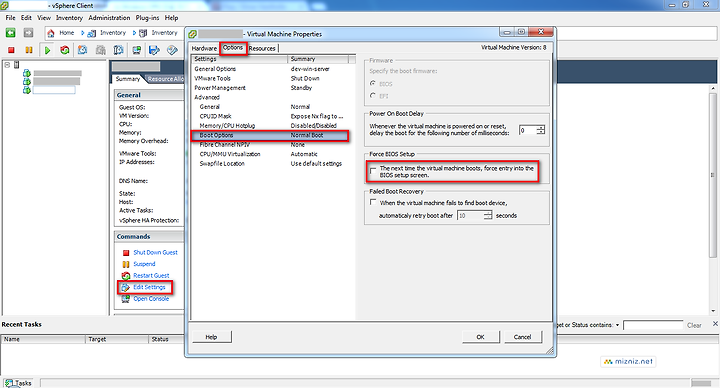
Task: Click the Help button in dialog
Action: click(211, 337)
